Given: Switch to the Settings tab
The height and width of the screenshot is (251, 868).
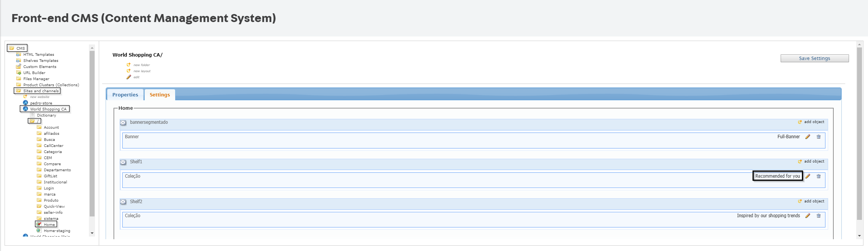Looking at the screenshot, I should 160,95.
